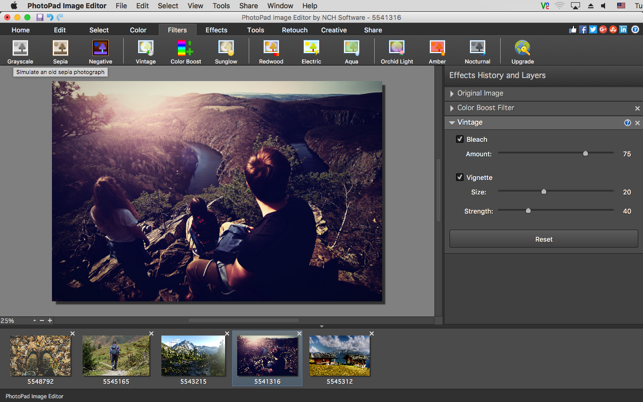The image size is (643, 402).
Task: Expand the Original Image layer
Action: point(451,94)
